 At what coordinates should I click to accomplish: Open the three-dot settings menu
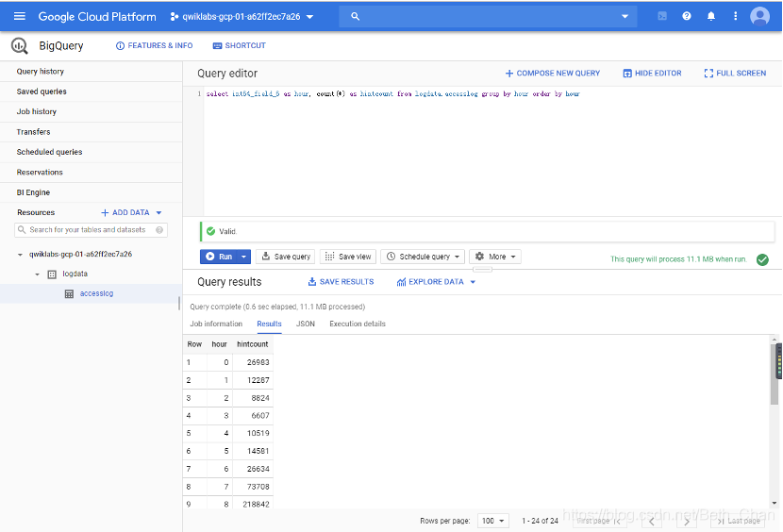[x=735, y=16]
